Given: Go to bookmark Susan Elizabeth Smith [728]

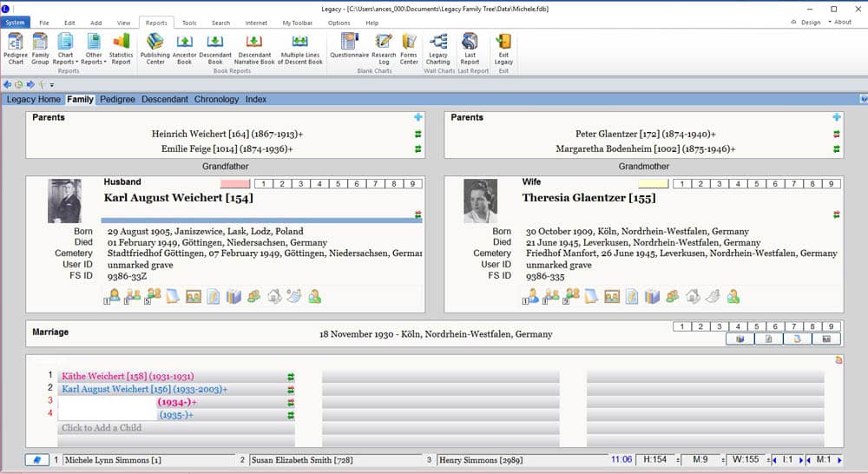Looking at the screenshot, I should coord(335,460).
